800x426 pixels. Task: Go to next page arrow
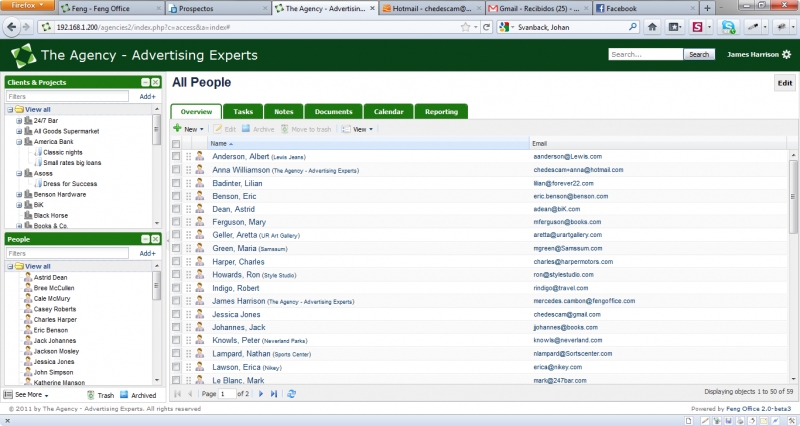[261, 393]
